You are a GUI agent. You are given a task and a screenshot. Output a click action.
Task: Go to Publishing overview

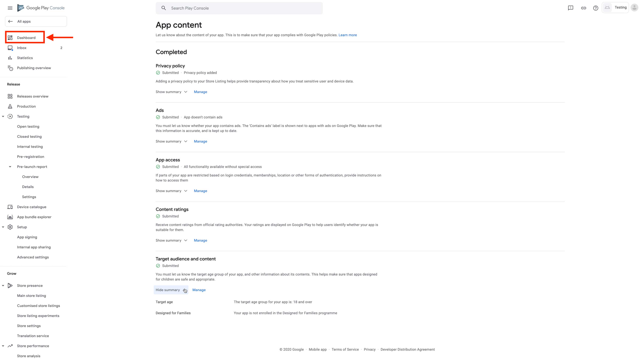(34, 68)
